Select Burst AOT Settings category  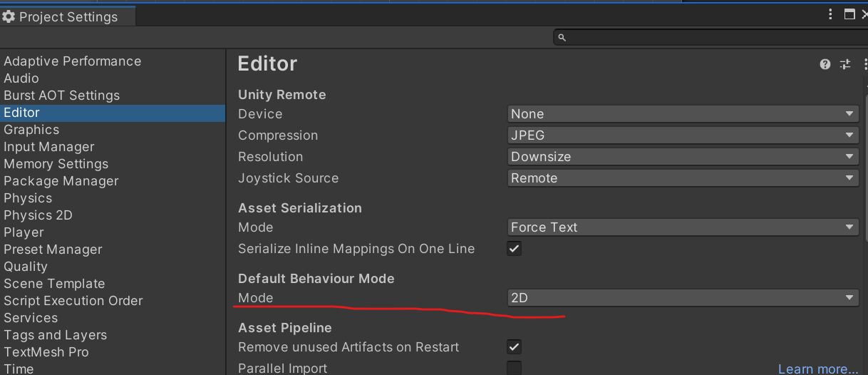point(113,96)
